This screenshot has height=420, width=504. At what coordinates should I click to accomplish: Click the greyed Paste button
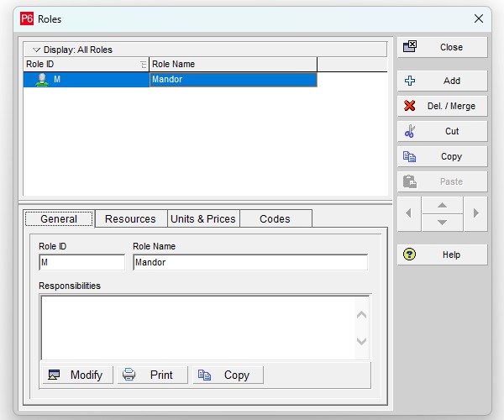click(x=443, y=181)
